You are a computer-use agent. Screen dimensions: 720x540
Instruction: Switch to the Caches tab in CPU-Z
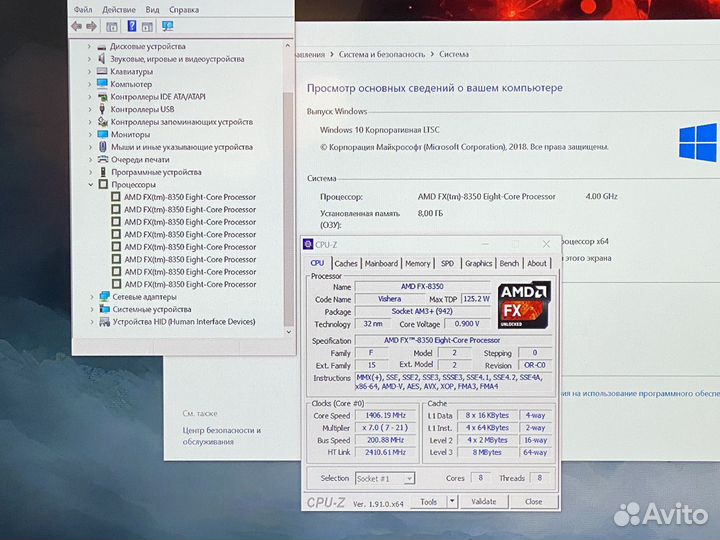[x=346, y=264]
